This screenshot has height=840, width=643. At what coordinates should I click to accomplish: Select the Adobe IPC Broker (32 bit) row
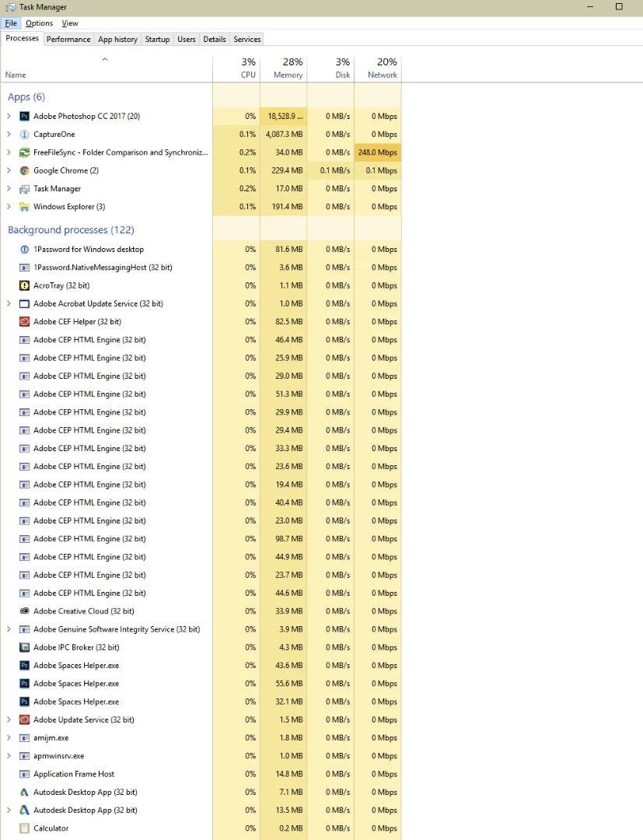[201, 648]
